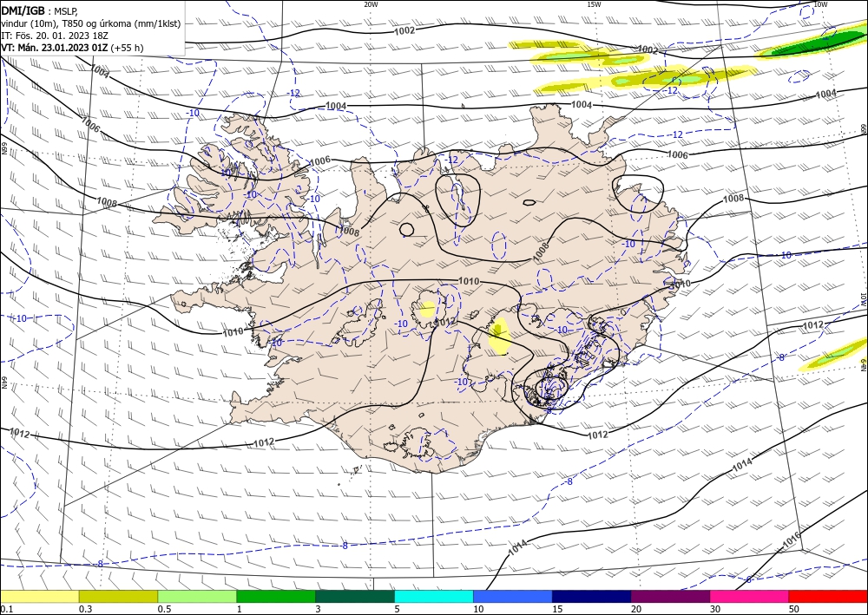Pick the cyan 5–10 legend color block
The height and width of the screenshot is (615, 868).
click(x=434, y=596)
